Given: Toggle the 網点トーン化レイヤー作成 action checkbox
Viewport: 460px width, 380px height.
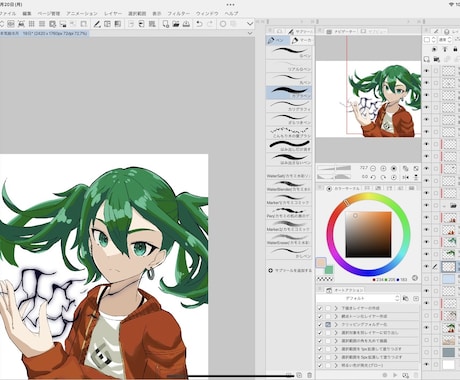Looking at the screenshot, I should [x=320, y=316].
